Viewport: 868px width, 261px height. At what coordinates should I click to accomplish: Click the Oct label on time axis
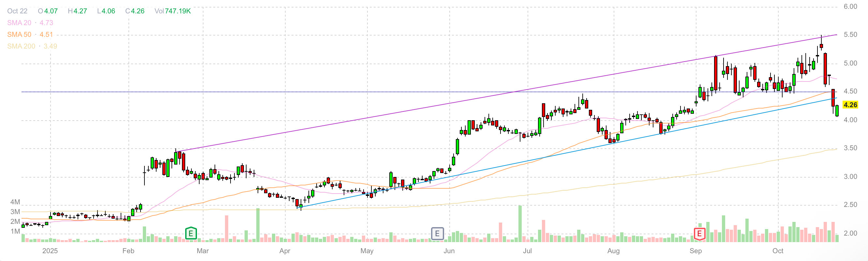coord(778,251)
